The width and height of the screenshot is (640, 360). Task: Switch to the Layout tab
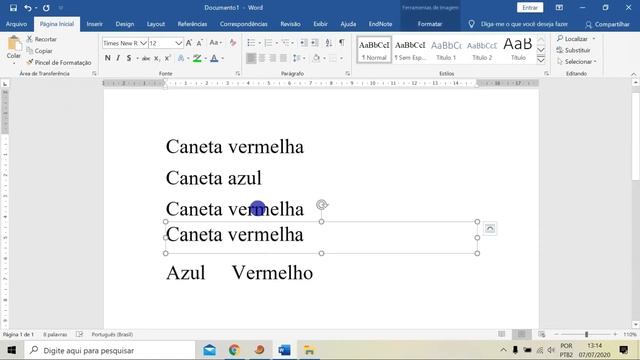coord(156,24)
